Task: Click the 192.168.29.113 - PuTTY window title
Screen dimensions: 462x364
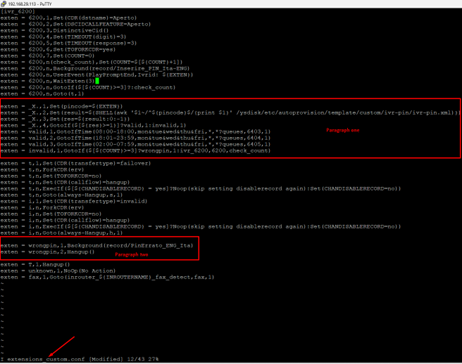Action: pyautogui.click(x=30, y=4)
